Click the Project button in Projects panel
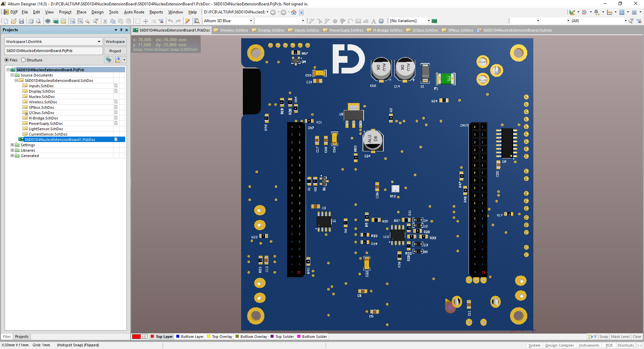Screen dimensions: 644x349 (x=115, y=51)
